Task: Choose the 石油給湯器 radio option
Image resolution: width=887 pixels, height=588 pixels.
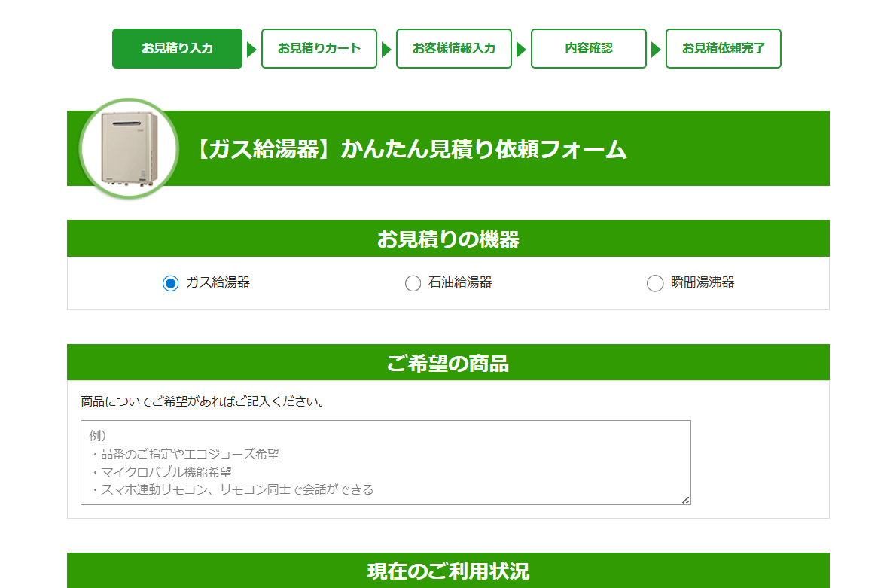Action: tap(413, 283)
